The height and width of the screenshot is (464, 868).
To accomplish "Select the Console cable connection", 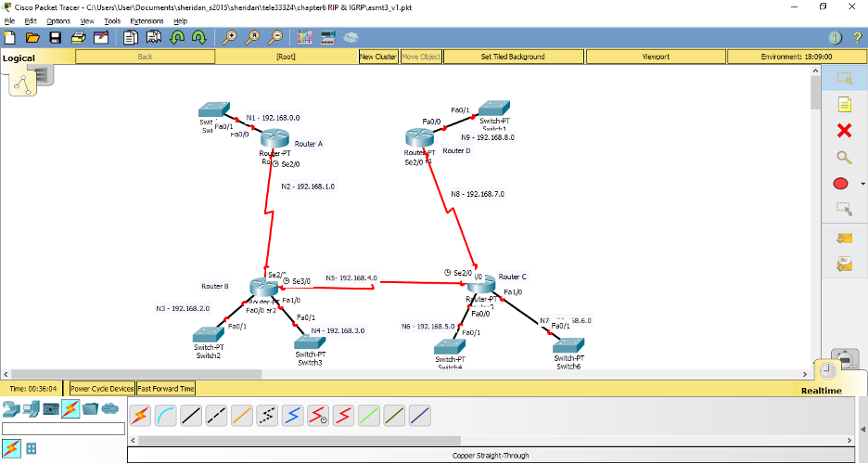I will (165, 415).
